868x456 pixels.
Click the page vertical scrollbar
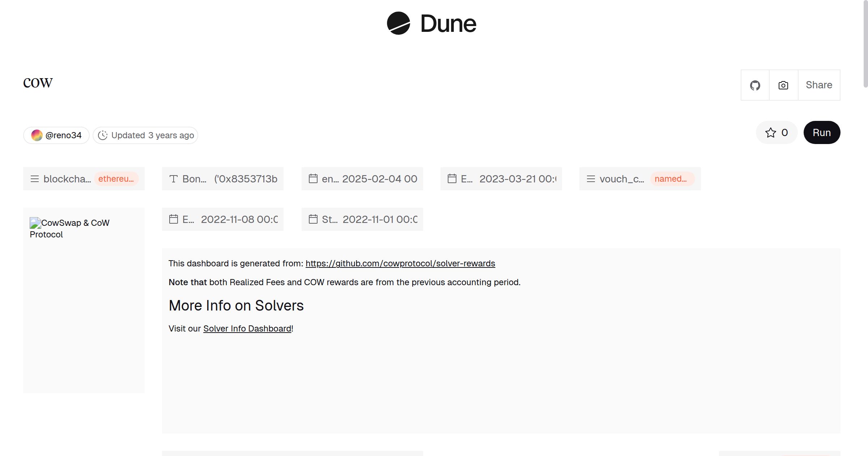pos(865,43)
